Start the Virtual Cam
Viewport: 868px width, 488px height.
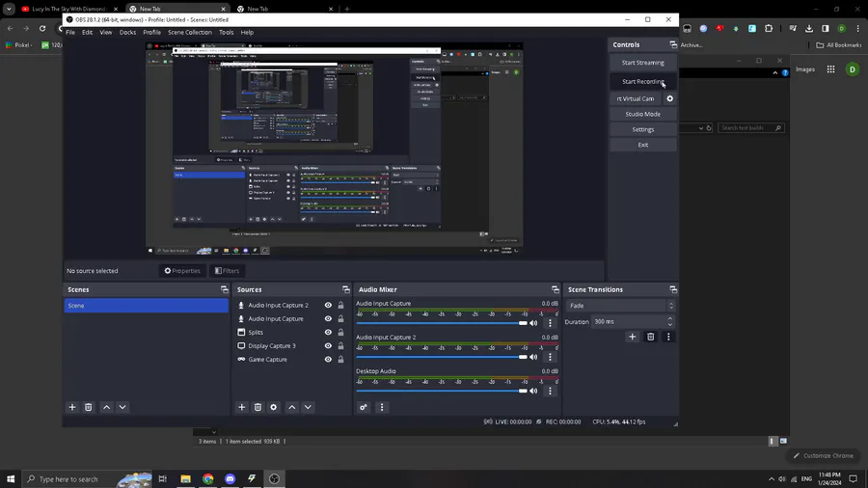pyautogui.click(x=636, y=98)
